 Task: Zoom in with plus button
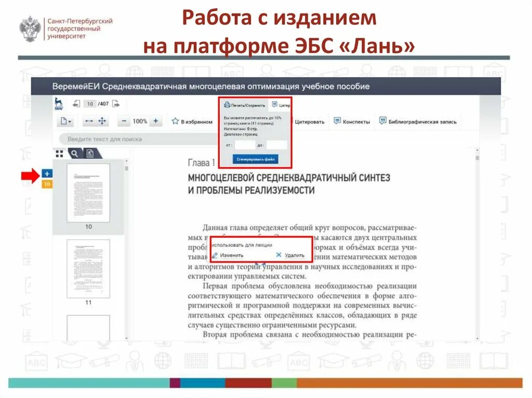tap(156, 121)
